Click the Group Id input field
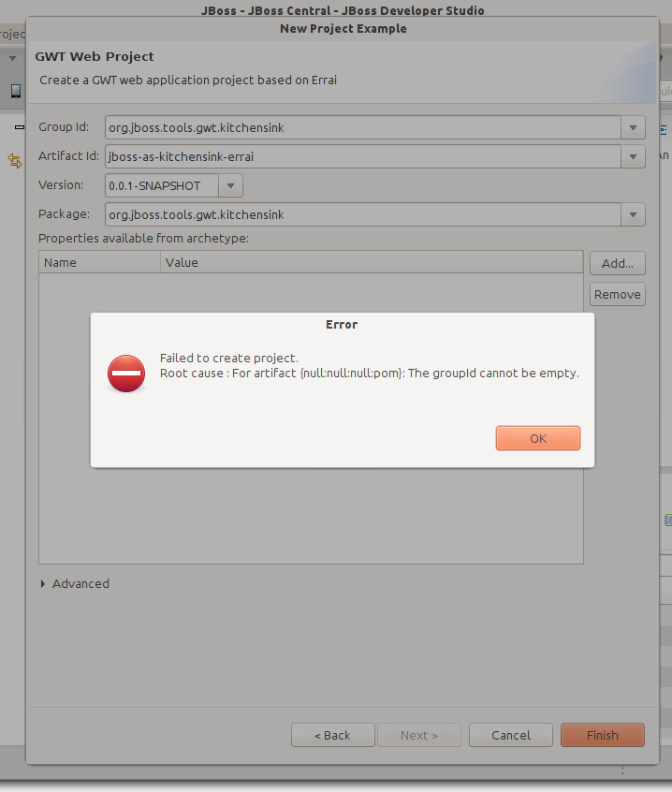672x792 pixels. coord(363,128)
